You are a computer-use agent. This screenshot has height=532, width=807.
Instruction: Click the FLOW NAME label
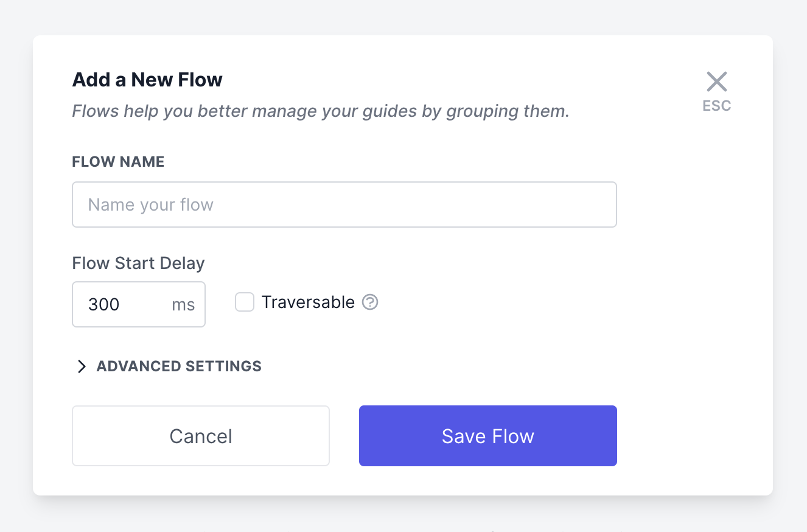pos(119,161)
